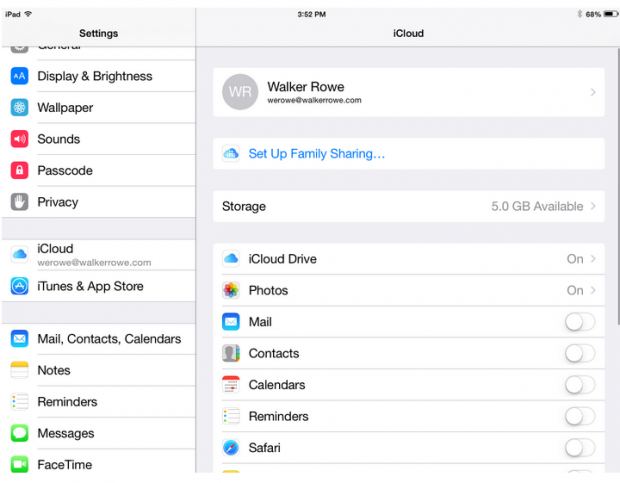Tap the Contacts label in iCloud list

pos(274,353)
